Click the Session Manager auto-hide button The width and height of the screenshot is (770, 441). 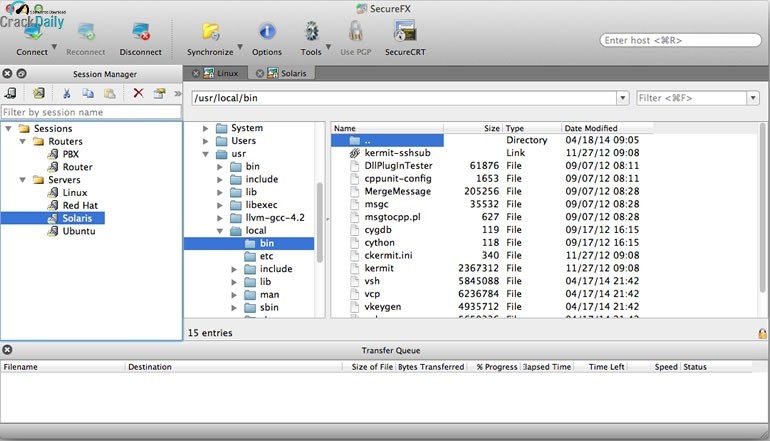[x=21, y=74]
